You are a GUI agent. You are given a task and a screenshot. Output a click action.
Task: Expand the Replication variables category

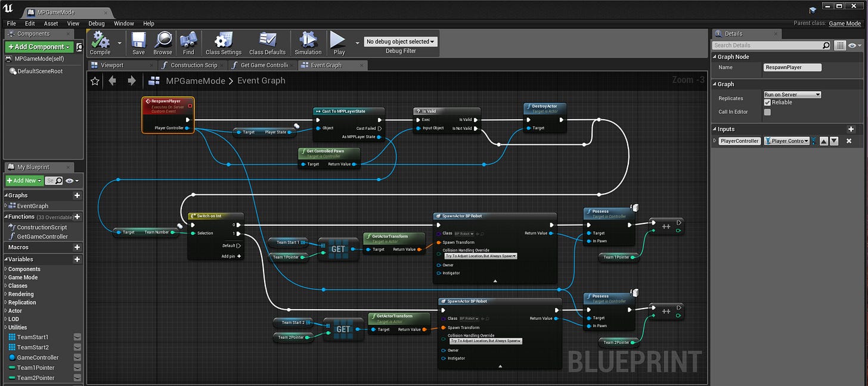(x=6, y=302)
